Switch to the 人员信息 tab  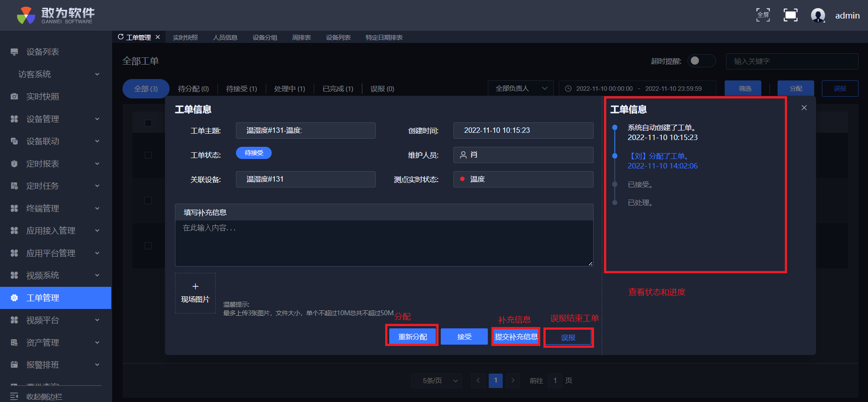click(225, 37)
